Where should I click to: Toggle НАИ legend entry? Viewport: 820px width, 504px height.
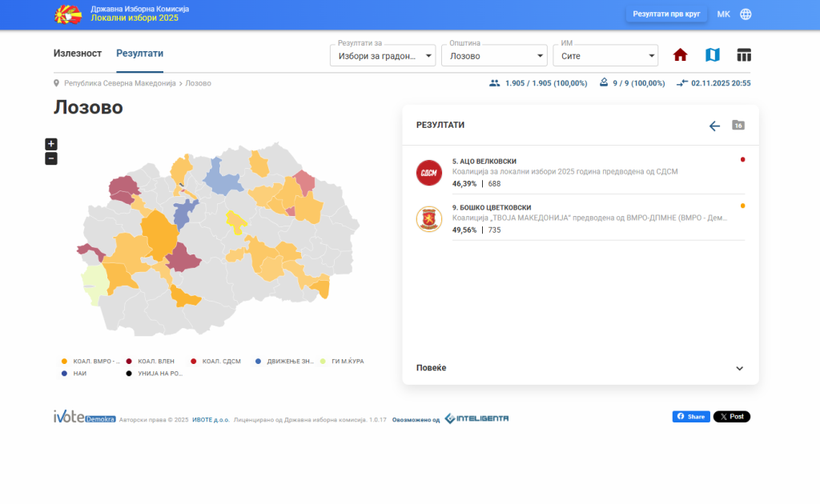pos(78,374)
